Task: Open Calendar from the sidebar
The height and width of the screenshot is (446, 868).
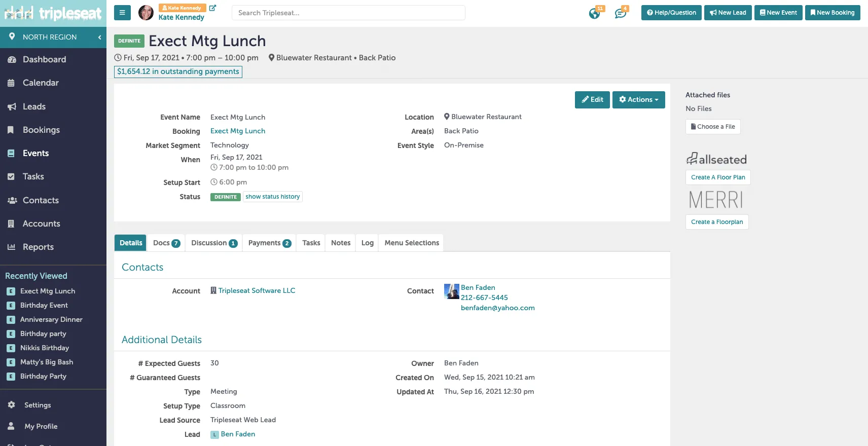Action: coord(41,83)
